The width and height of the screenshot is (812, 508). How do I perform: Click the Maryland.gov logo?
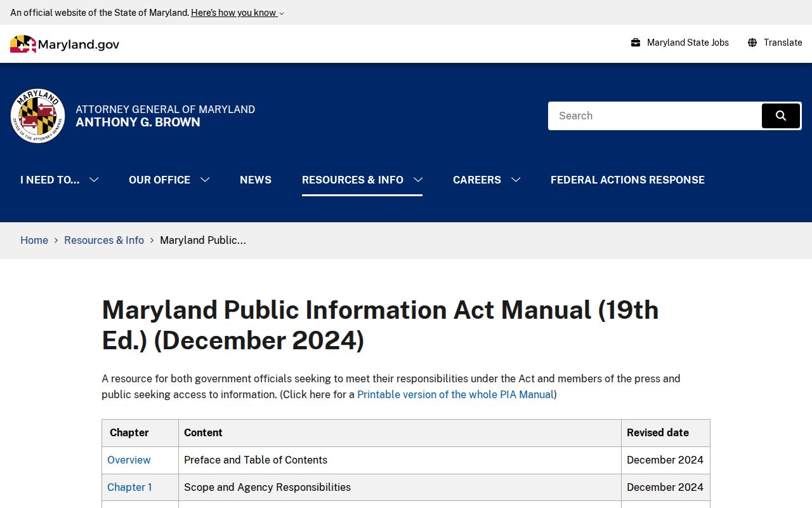click(65, 44)
